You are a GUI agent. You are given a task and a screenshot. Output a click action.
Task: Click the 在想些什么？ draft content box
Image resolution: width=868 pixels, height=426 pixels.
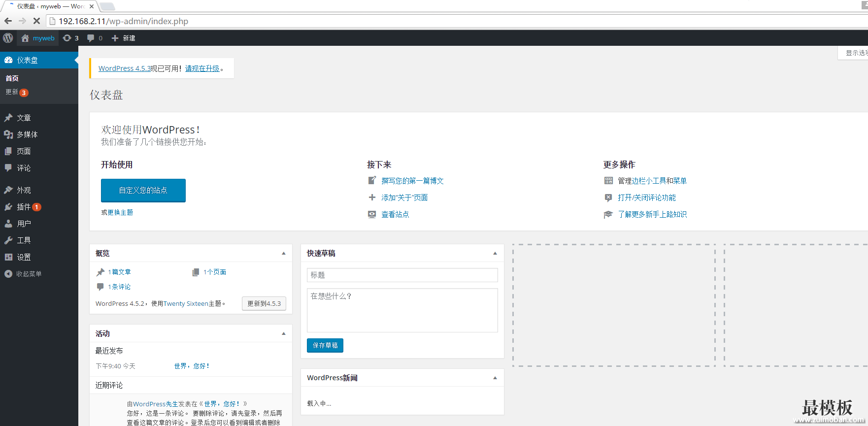point(402,310)
